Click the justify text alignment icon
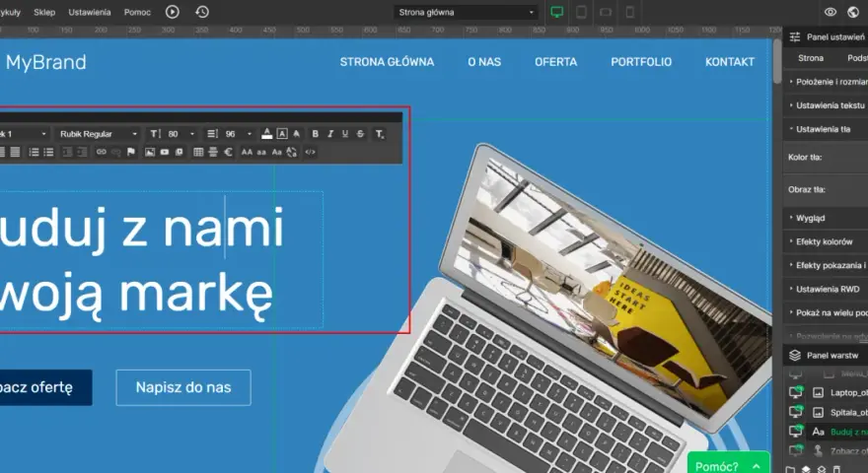The height and width of the screenshot is (473, 868). [15, 152]
